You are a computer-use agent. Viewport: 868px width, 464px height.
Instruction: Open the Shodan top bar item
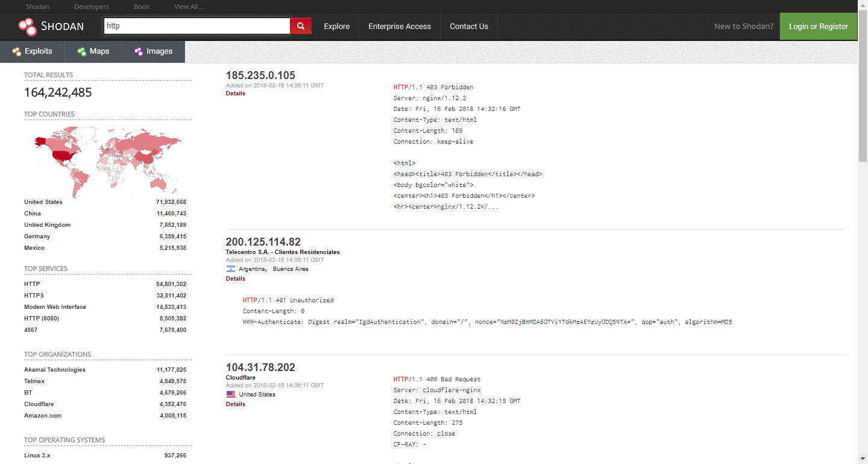(x=39, y=7)
